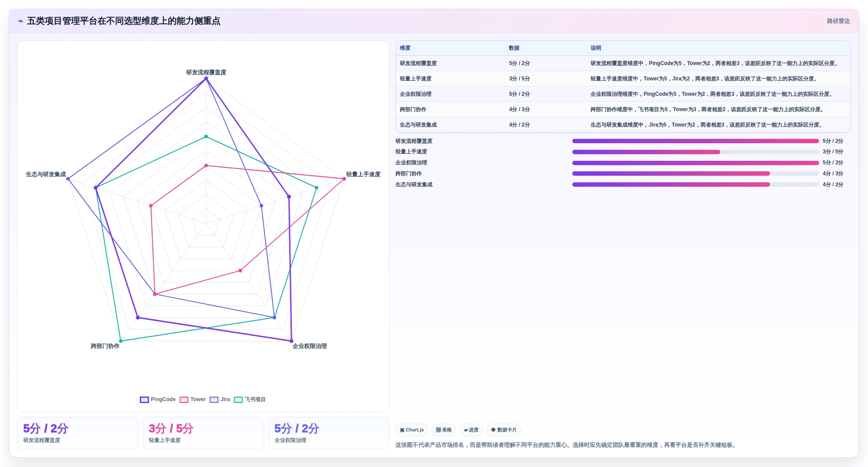The image size is (868, 467).
Task: Click the radar axis label 轻量上手速度
Action: (x=363, y=174)
